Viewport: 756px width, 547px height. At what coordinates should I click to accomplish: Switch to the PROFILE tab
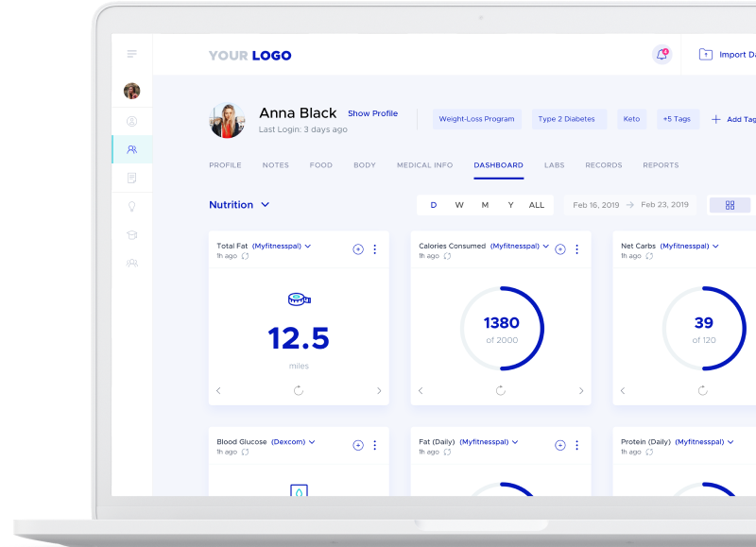click(225, 165)
